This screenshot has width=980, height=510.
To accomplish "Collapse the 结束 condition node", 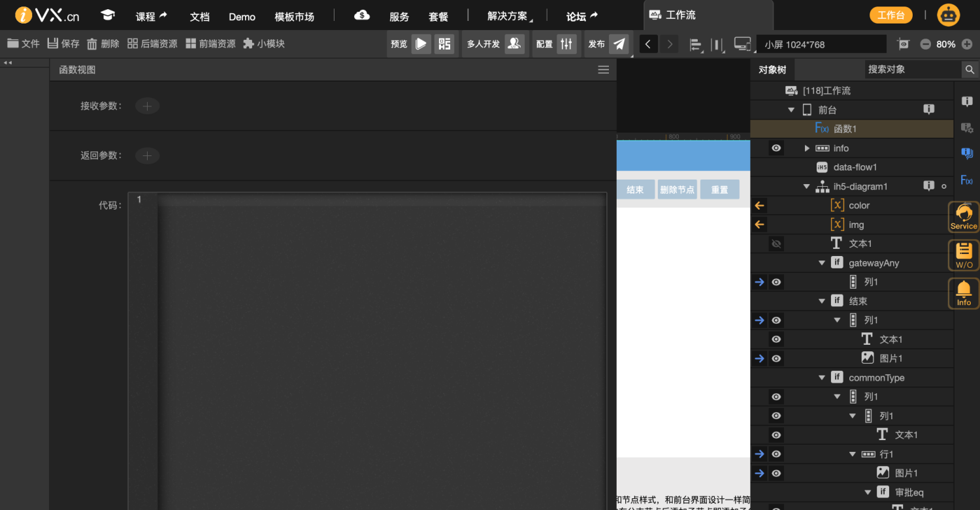I will (822, 301).
